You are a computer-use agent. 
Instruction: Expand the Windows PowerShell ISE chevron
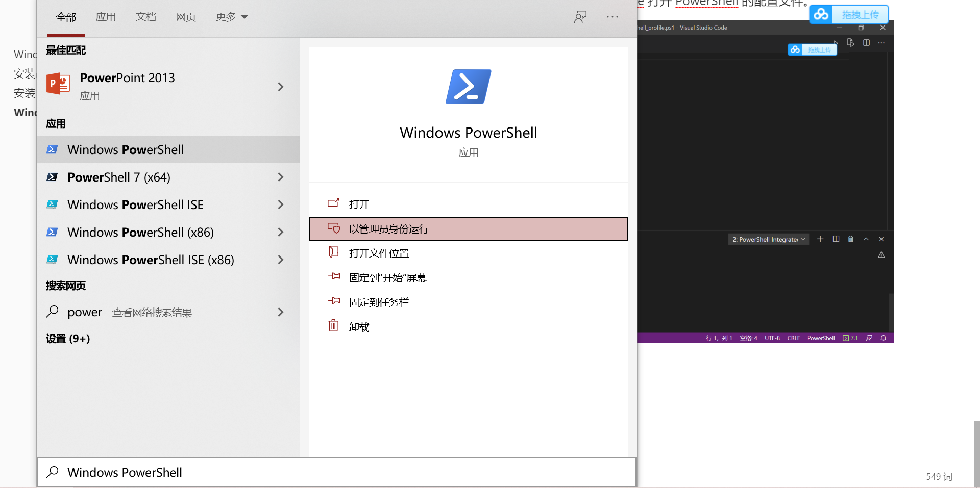point(280,204)
